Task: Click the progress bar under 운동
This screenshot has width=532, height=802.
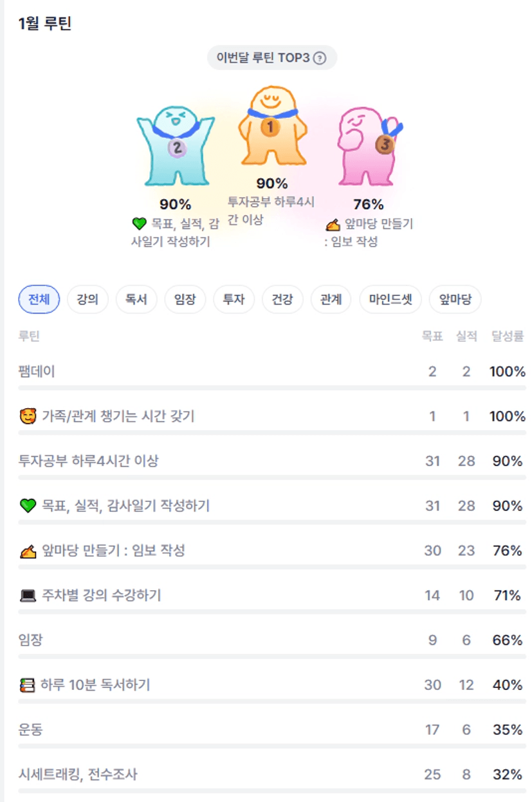Action: tap(271, 747)
